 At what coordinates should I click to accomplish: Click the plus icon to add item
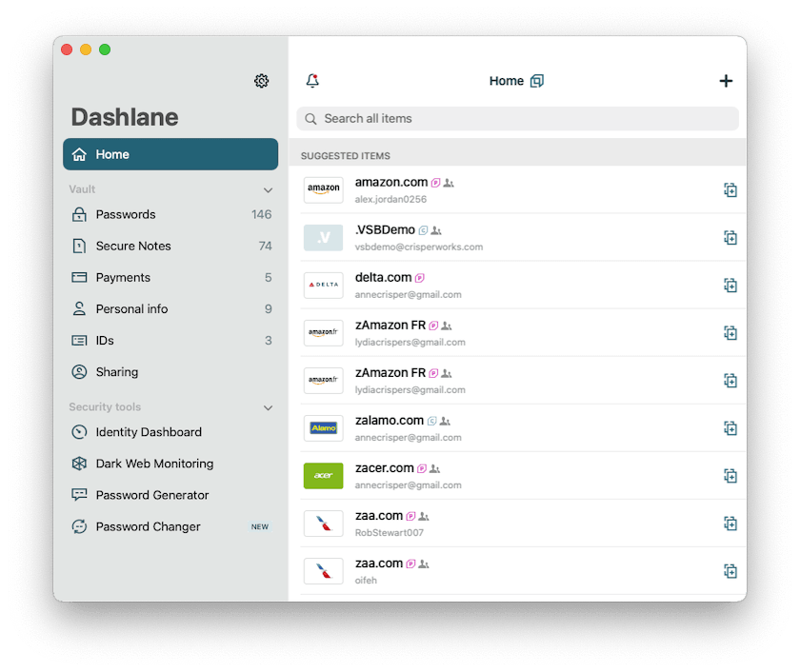[x=726, y=81]
